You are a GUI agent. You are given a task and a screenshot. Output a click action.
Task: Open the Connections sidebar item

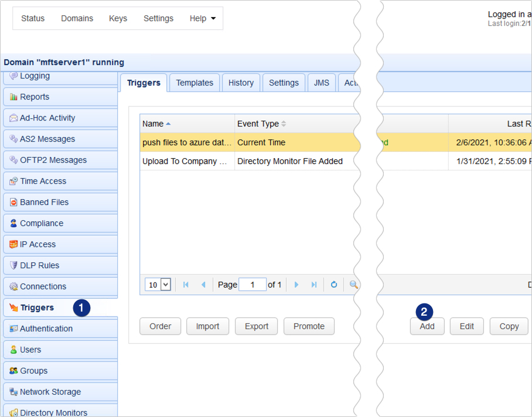coord(60,286)
